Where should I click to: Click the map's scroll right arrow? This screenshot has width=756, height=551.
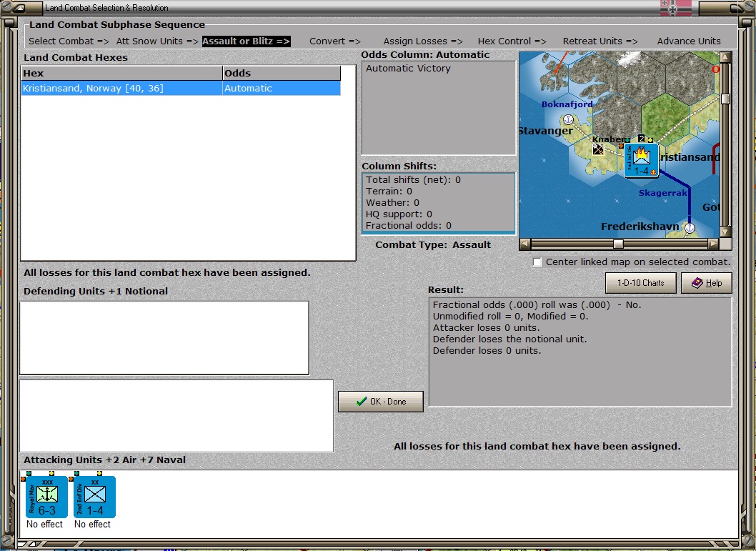pyautogui.click(x=714, y=244)
